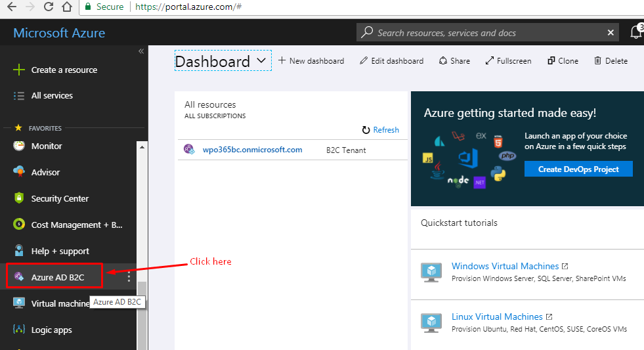Click the Help + support person icon
Screen dimensions: 644x350
pos(19,251)
